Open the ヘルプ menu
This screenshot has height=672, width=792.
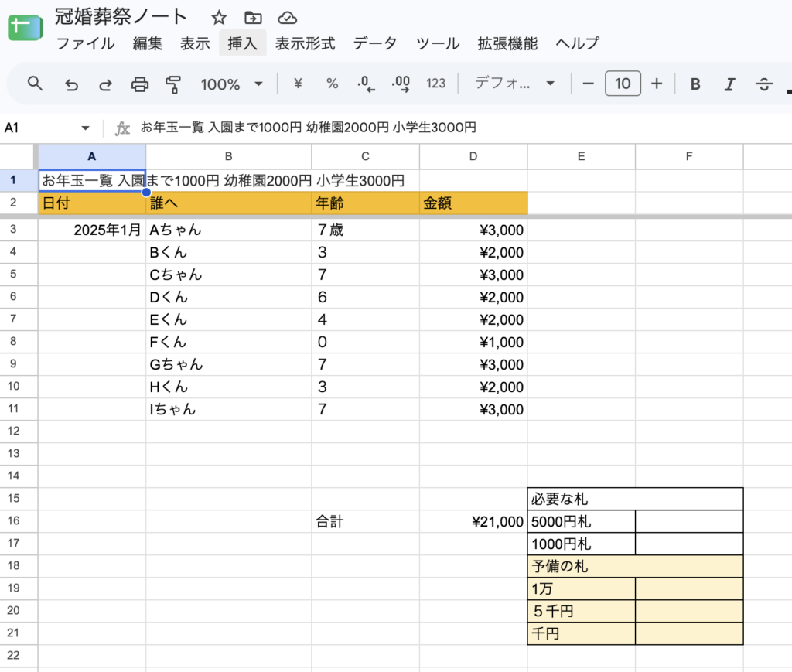tap(577, 43)
